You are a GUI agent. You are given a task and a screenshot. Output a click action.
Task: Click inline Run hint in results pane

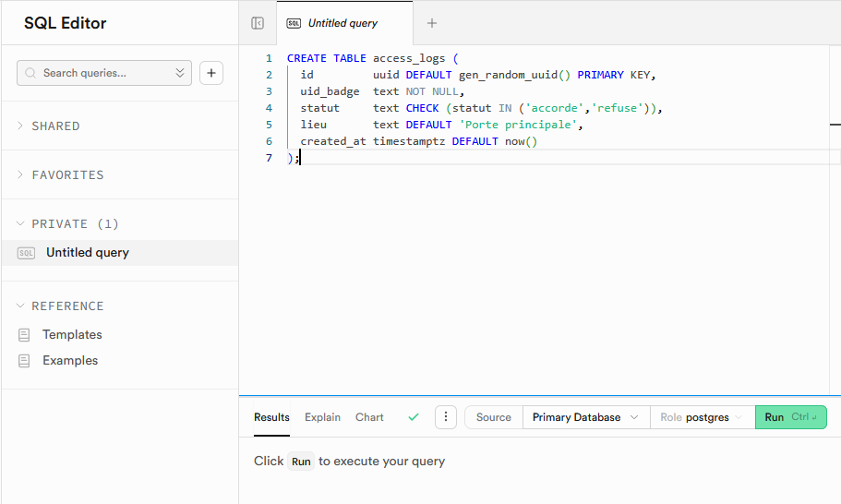(301, 462)
